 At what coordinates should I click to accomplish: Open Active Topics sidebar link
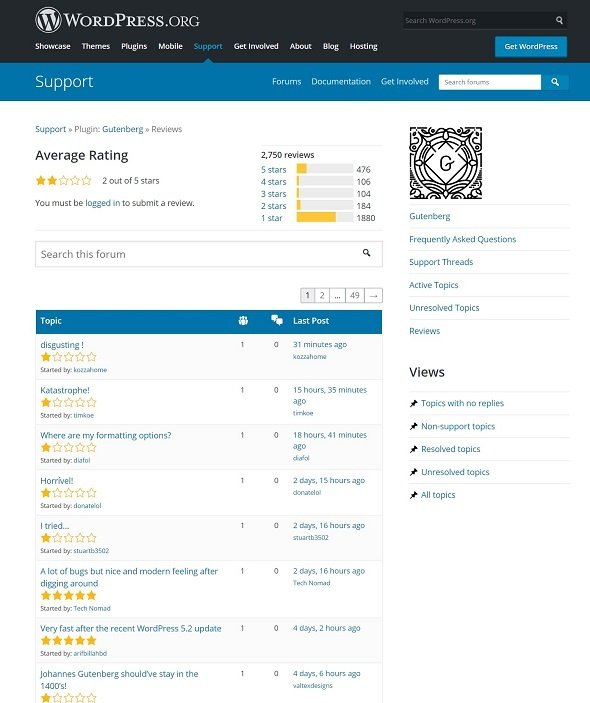(434, 285)
